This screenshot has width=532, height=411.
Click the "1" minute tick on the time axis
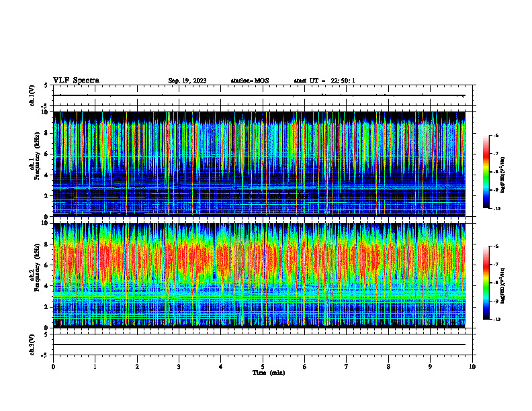click(x=95, y=367)
